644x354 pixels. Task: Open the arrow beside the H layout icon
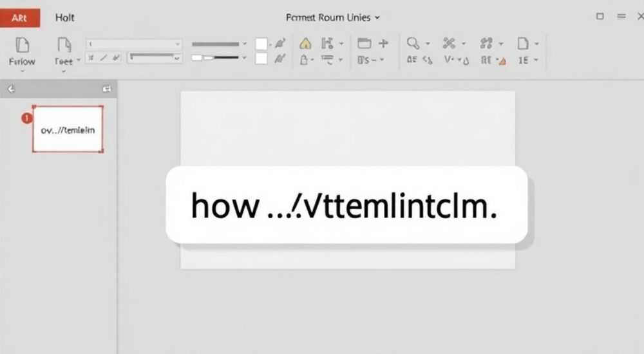click(x=341, y=44)
